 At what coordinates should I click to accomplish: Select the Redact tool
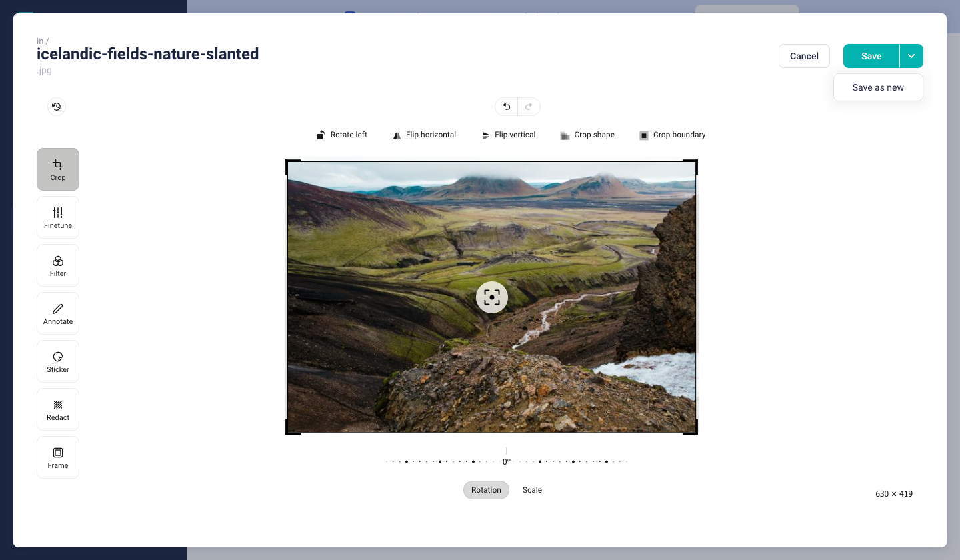pos(58,409)
